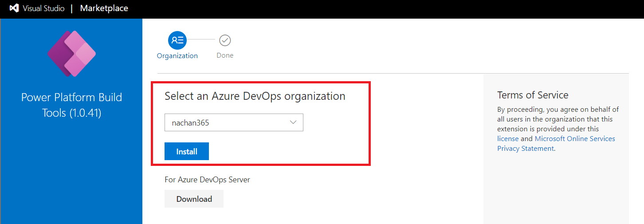Click the For Azure DevOps Server label
This screenshot has height=224, width=644.
click(x=207, y=180)
